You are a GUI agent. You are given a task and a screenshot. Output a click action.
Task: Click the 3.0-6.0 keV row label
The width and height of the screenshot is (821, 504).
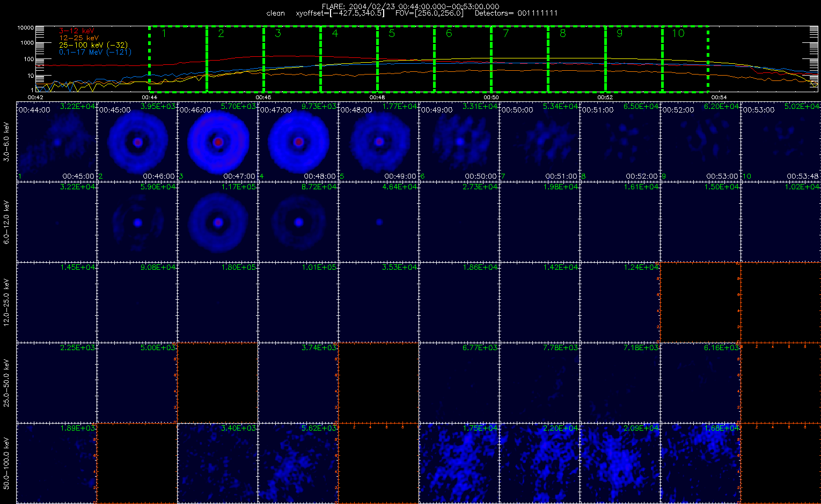coord(7,142)
